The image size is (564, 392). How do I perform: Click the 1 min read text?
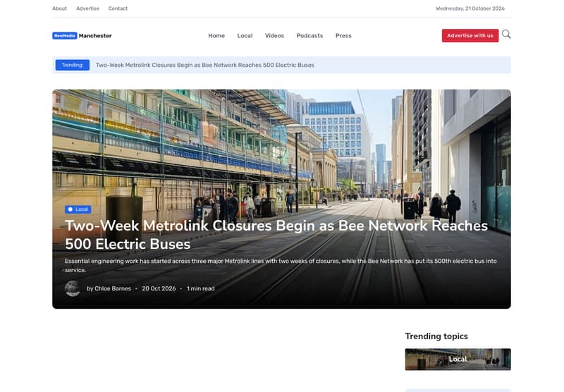point(201,288)
